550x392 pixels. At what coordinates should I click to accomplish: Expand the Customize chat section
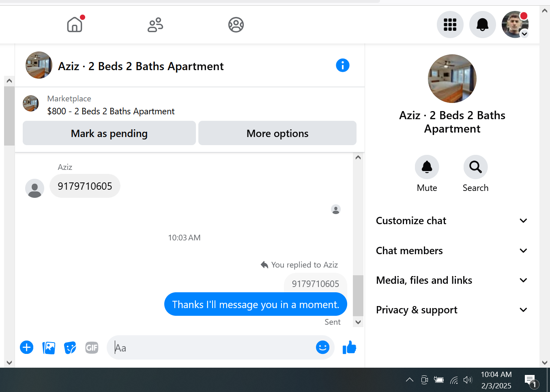(452, 221)
